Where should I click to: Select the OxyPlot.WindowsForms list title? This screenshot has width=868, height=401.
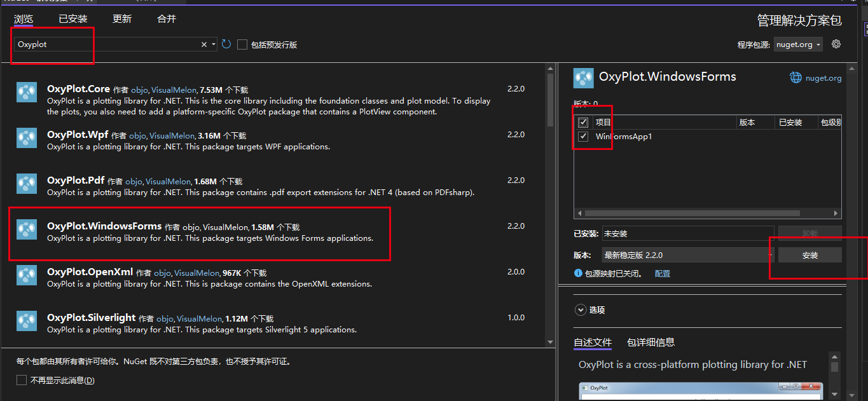coord(104,226)
